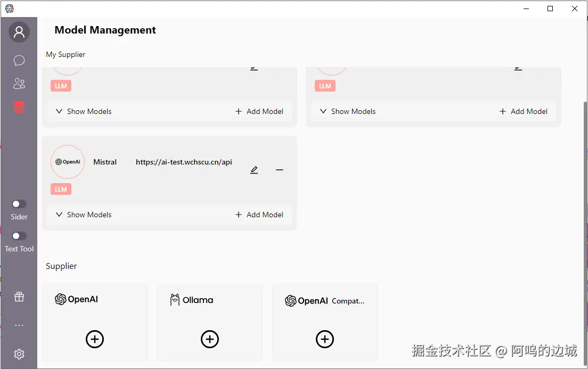Viewport: 588px width, 369px height.
Task: Click the three-dots more options icon
Action: (19, 325)
